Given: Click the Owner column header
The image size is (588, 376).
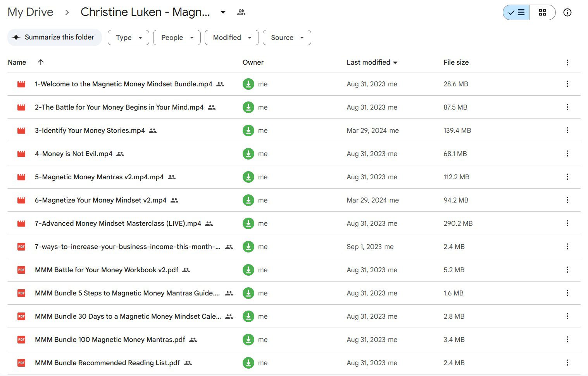Looking at the screenshot, I should point(253,62).
